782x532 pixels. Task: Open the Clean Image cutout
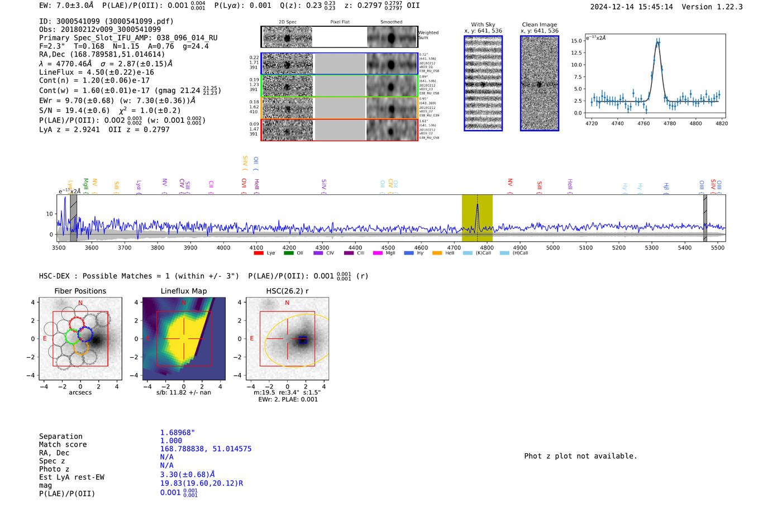[x=540, y=83]
